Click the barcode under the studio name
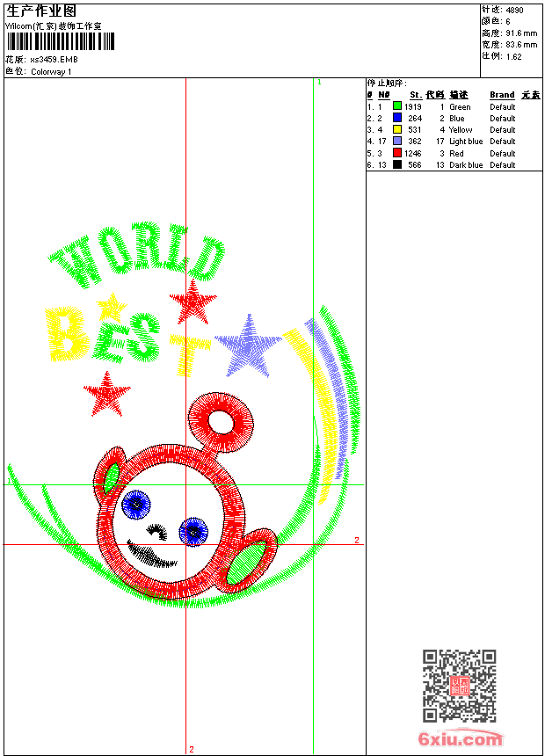 point(61,41)
